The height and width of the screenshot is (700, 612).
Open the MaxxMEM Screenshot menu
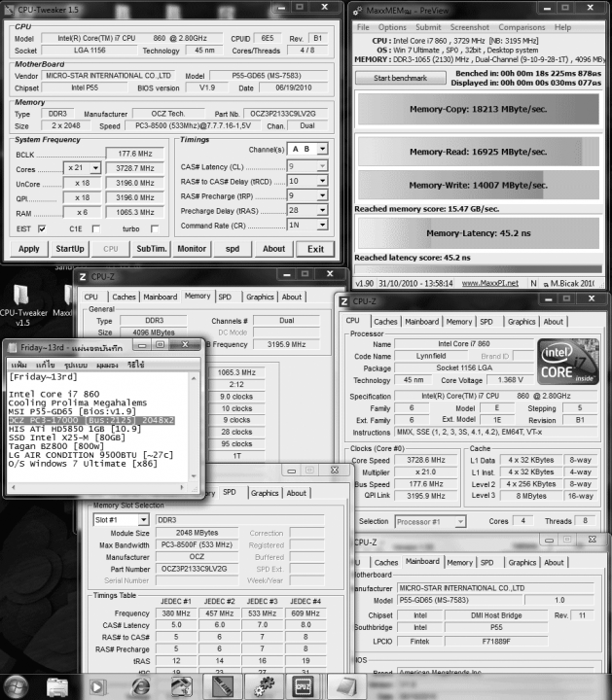coord(470,27)
